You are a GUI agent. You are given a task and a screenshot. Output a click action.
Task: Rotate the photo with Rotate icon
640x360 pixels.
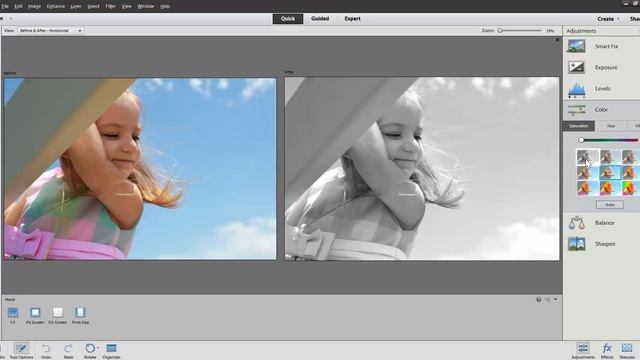90,348
